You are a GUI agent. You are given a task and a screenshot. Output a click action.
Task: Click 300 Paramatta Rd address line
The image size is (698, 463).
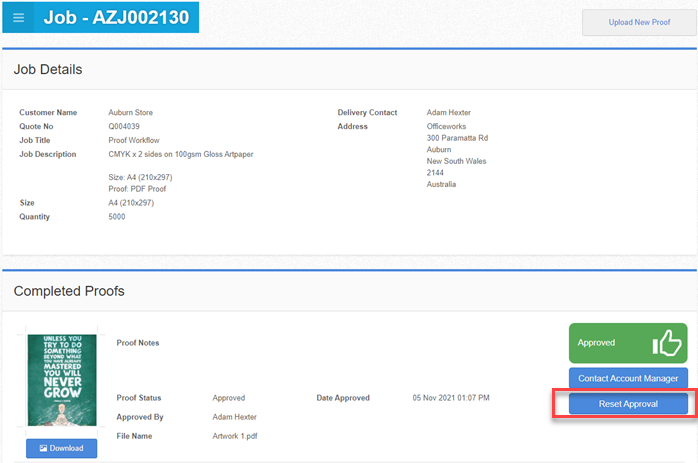tap(457, 138)
